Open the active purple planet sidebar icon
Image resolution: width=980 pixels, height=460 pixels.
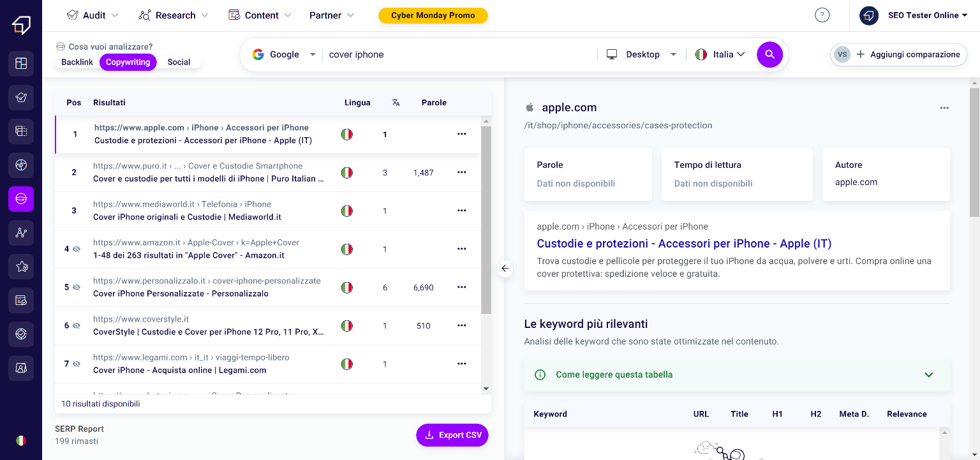pos(21,199)
